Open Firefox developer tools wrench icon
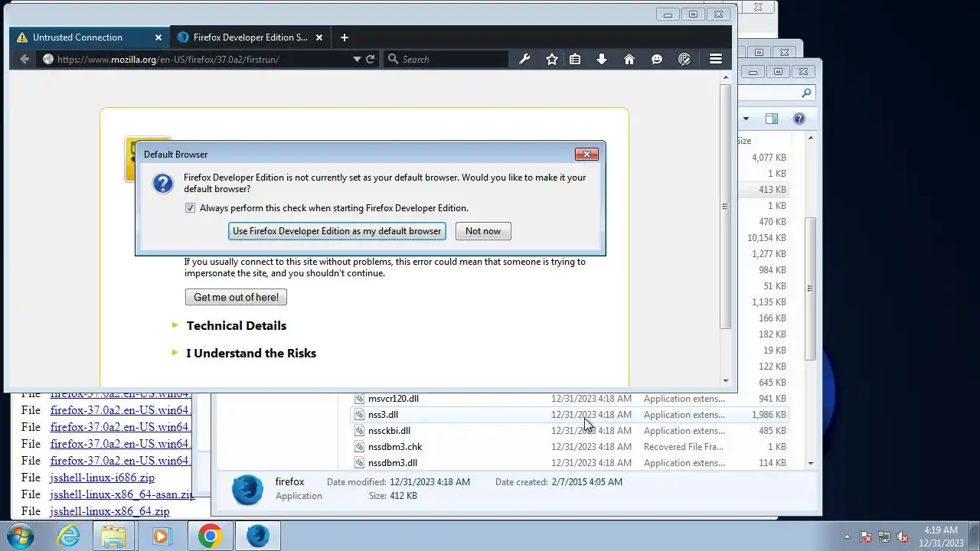Viewport: 980px width, 551px height. click(x=524, y=59)
